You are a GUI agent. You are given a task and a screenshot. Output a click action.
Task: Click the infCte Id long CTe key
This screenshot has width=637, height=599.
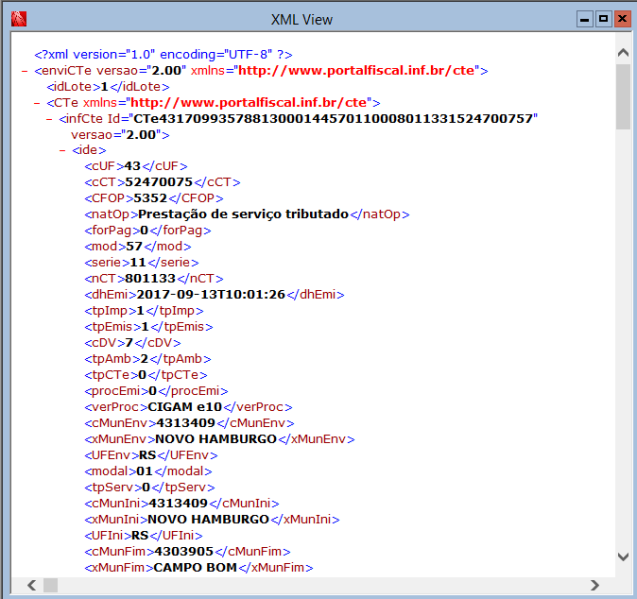[333, 118]
